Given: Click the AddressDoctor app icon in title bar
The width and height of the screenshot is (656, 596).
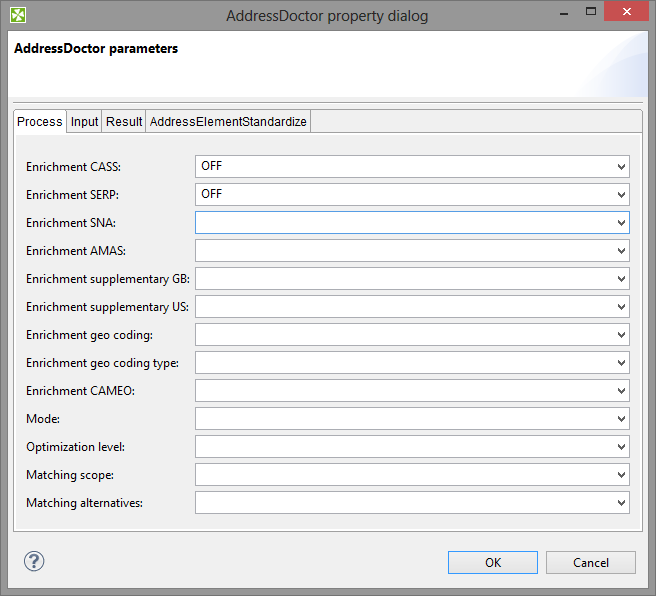Looking at the screenshot, I should (18, 15).
